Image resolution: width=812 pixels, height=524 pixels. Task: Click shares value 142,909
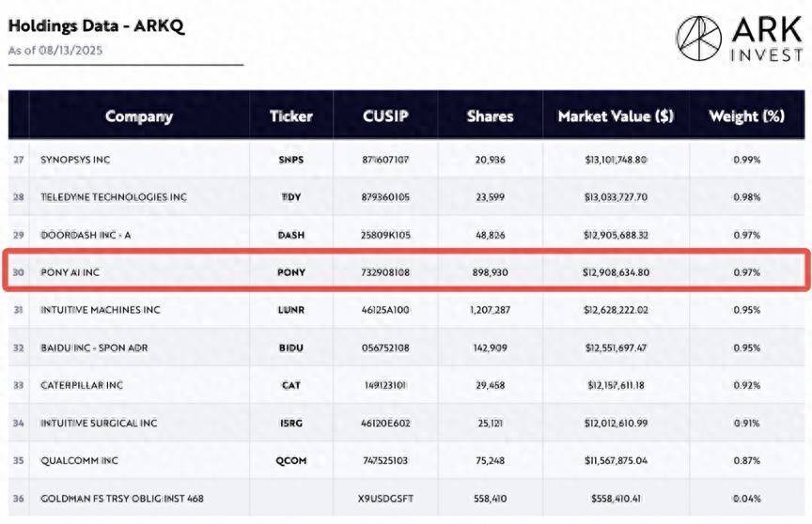click(490, 347)
